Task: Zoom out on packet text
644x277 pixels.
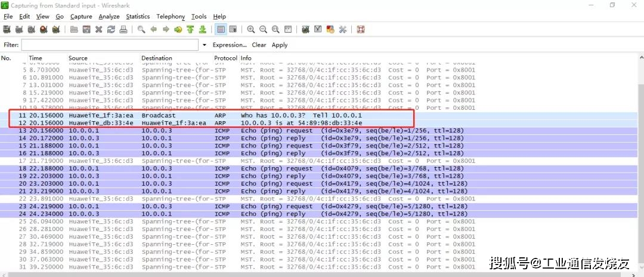Action: [264, 30]
